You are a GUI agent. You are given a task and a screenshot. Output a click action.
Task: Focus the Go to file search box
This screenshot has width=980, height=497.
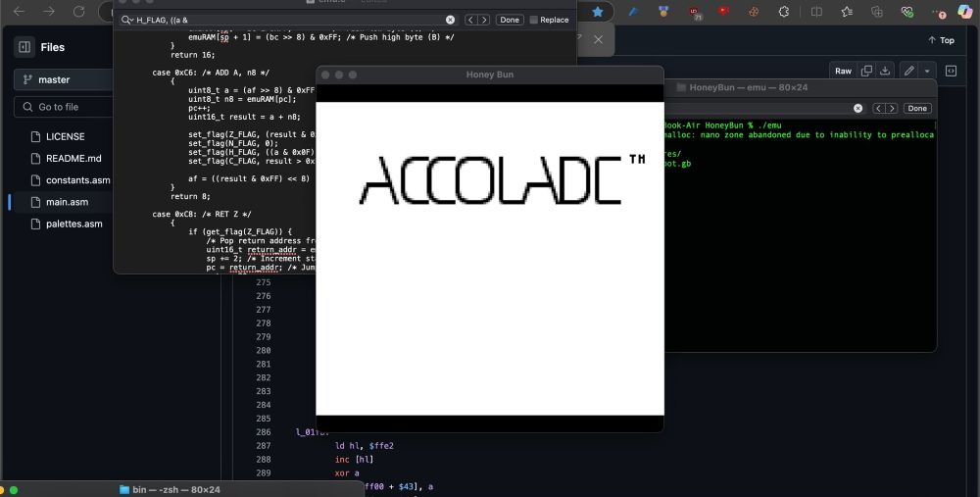click(64, 107)
